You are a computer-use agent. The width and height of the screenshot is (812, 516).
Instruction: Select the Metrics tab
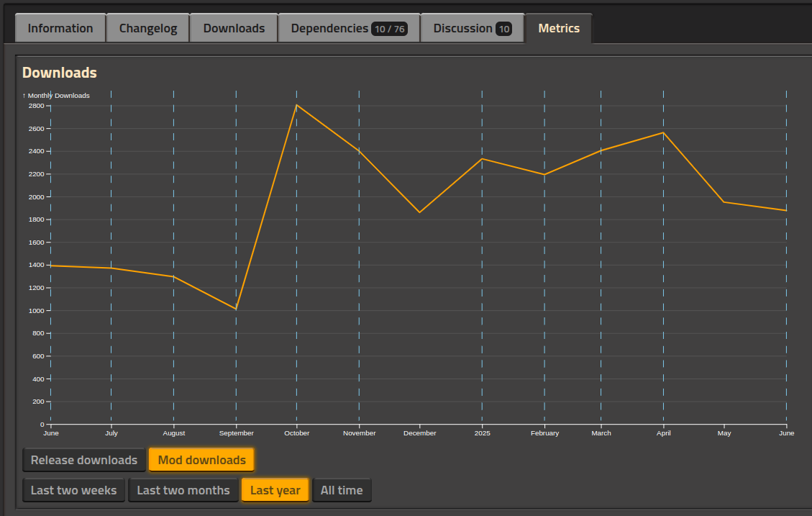[559, 28]
